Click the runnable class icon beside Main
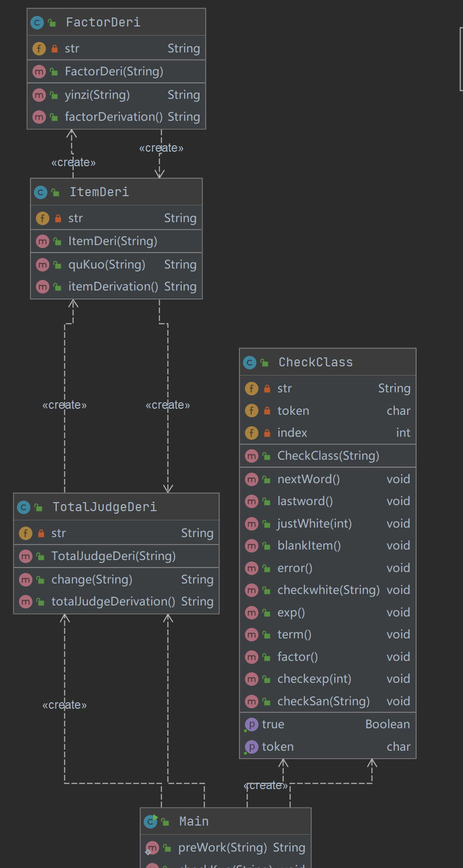 tap(151, 821)
